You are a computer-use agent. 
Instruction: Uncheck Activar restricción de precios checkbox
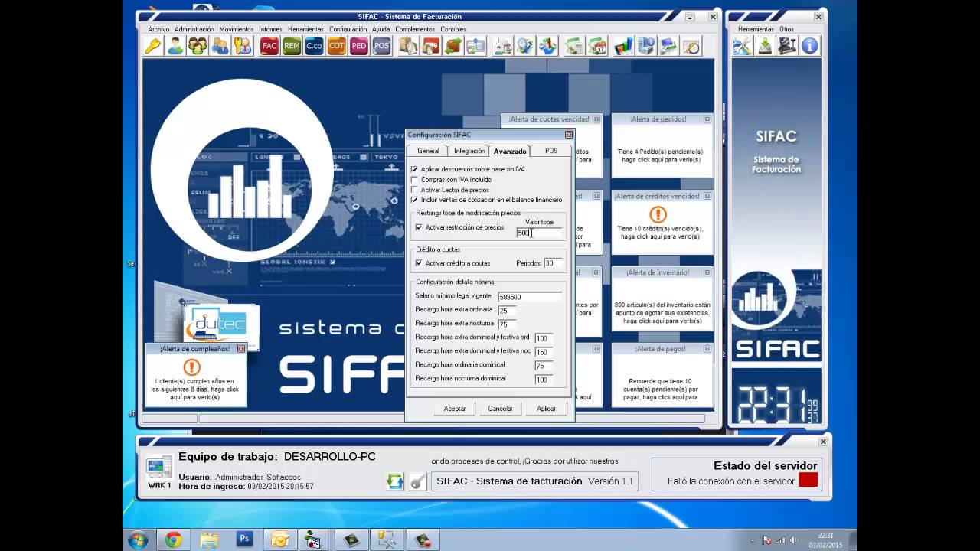pyautogui.click(x=419, y=227)
